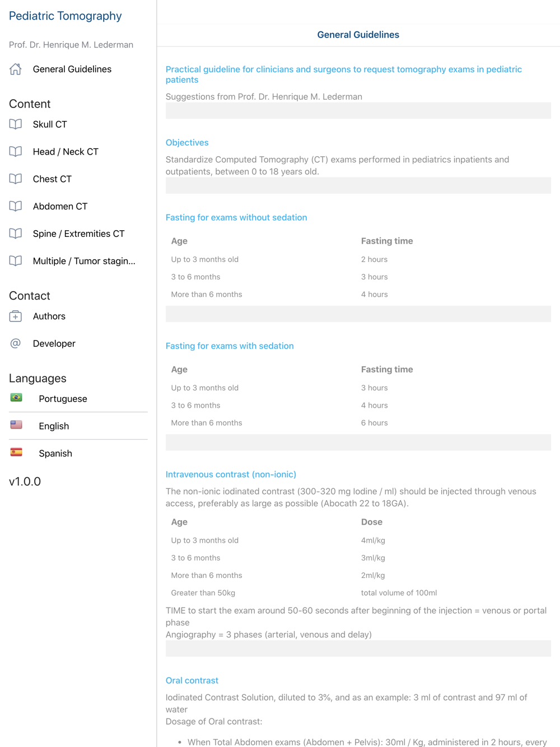Click the book icon beside Abdomen CT

pos(16,207)
